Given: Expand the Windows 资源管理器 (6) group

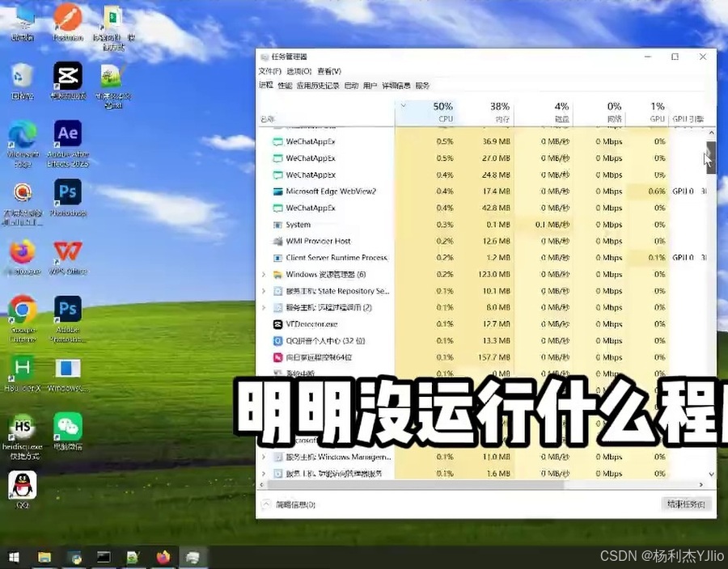Looking at the screenshot, I should [264, 275].
